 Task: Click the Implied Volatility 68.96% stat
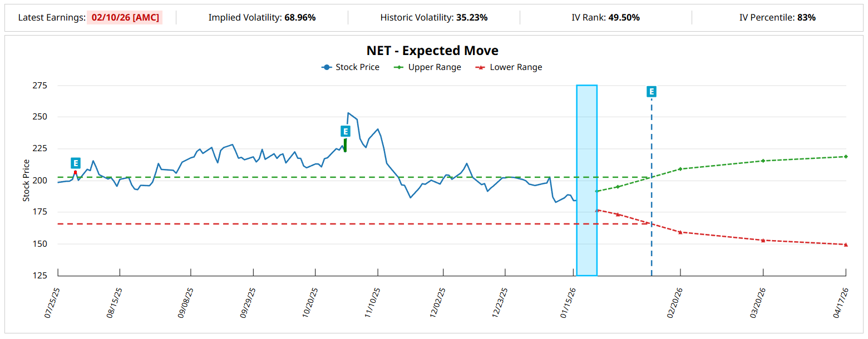coord(262,17)
